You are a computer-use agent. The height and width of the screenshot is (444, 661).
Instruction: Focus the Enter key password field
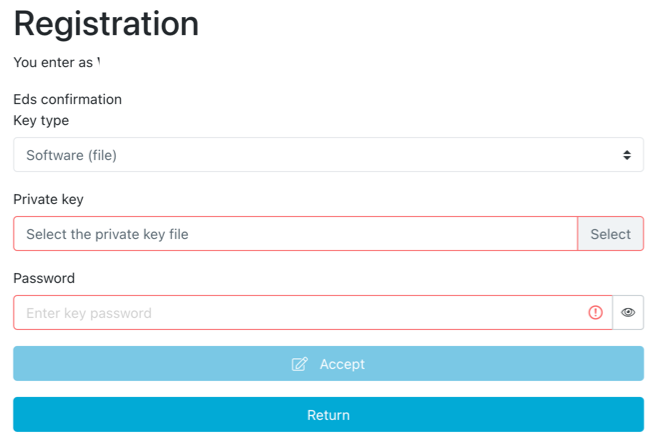(x=300, y=313)
